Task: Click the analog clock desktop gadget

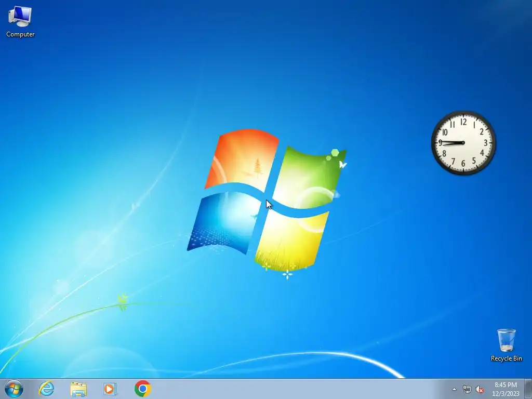Action: [x=463, y=143]
